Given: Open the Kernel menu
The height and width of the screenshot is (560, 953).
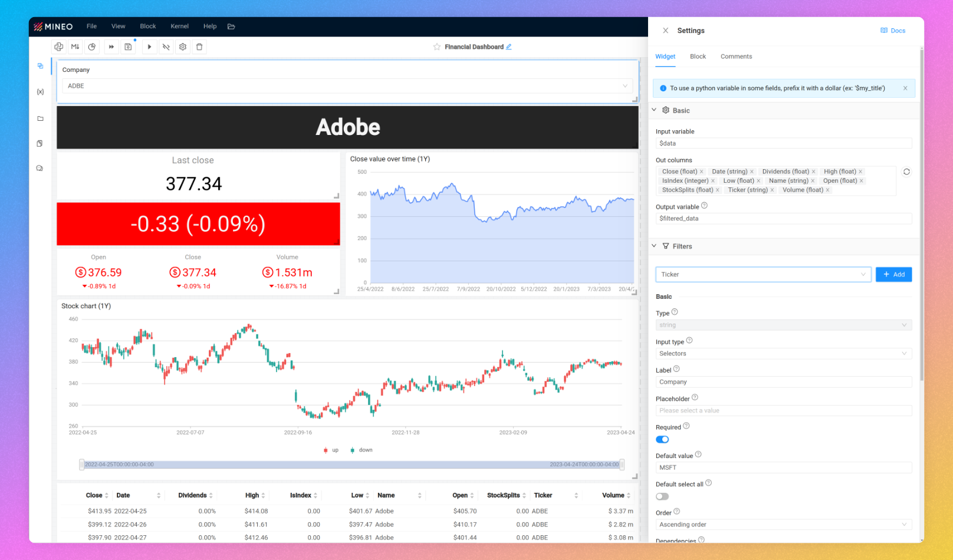Looking at the screenshot, I should coord(180,27).
